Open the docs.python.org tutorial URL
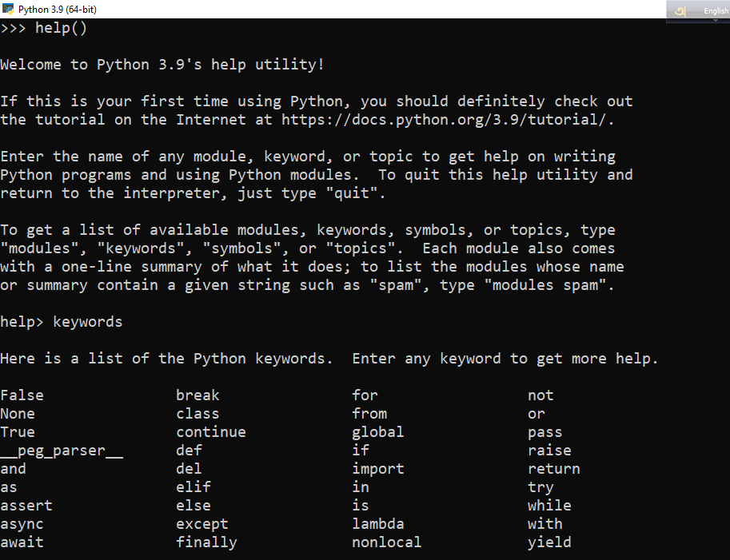Viewport: 730px width, 560px height. point(447,120)
